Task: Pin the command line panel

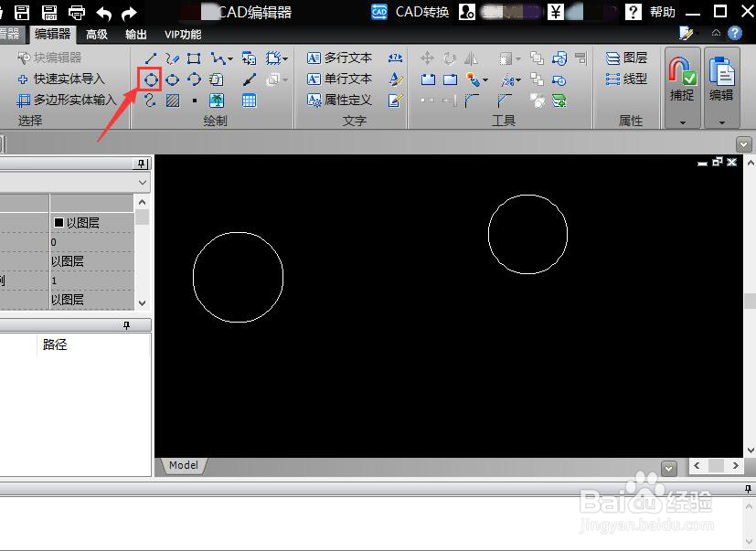Action: coord(748,489)
